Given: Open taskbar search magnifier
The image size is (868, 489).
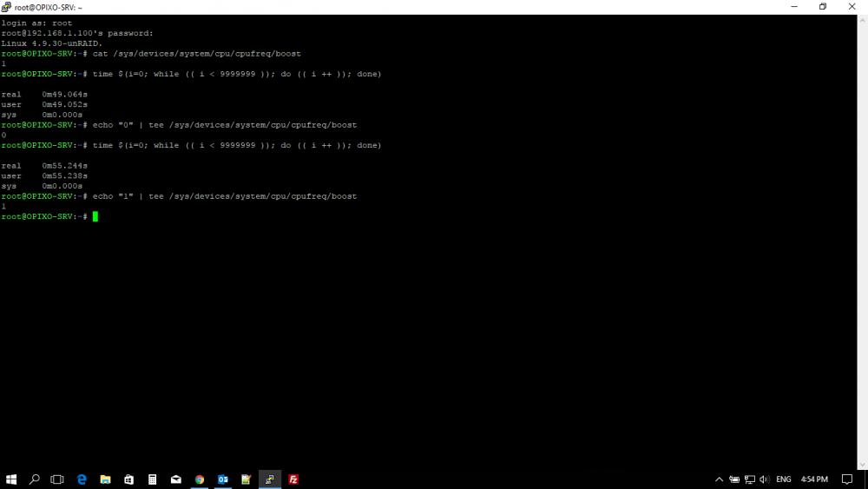Looking at the screenshot, I should pyautogui.click(x=35, y=479).
